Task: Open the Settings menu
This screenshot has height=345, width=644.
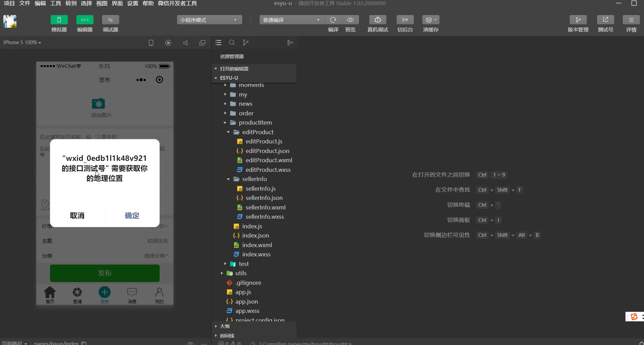Action: point(133,3)
